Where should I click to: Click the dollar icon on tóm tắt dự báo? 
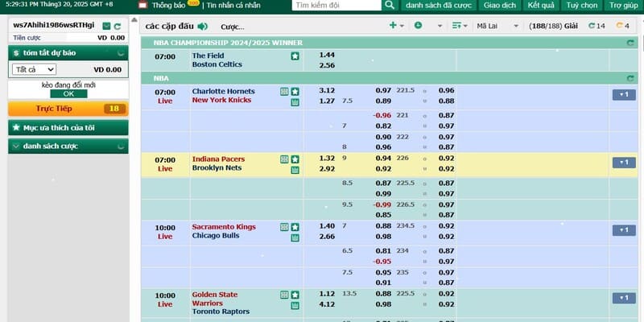click(16, 53)
